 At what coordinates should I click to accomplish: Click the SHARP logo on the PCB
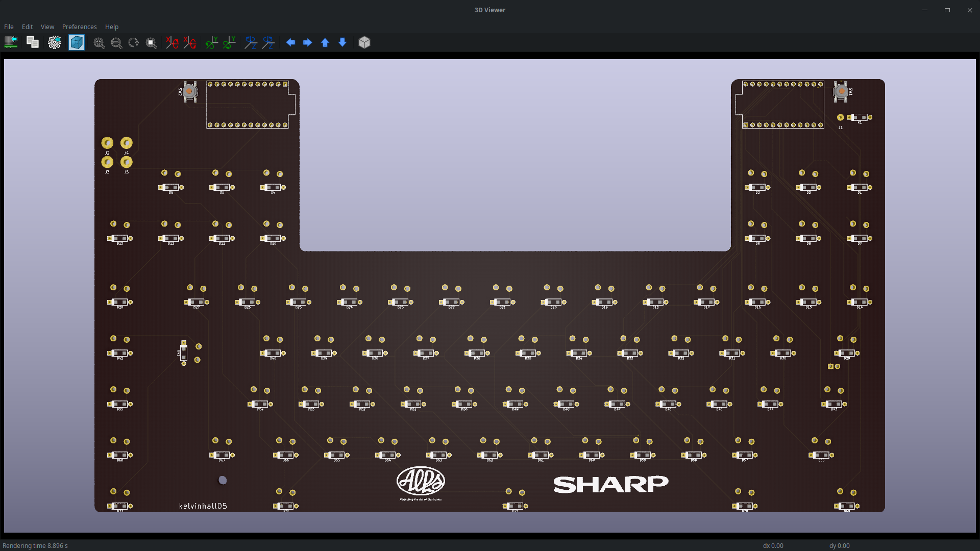click(x=610, y=484)
